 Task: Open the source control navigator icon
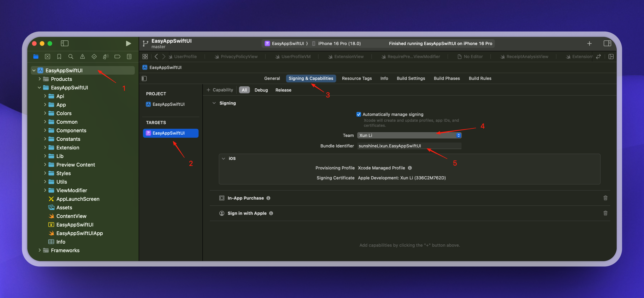tap(48, 57)
